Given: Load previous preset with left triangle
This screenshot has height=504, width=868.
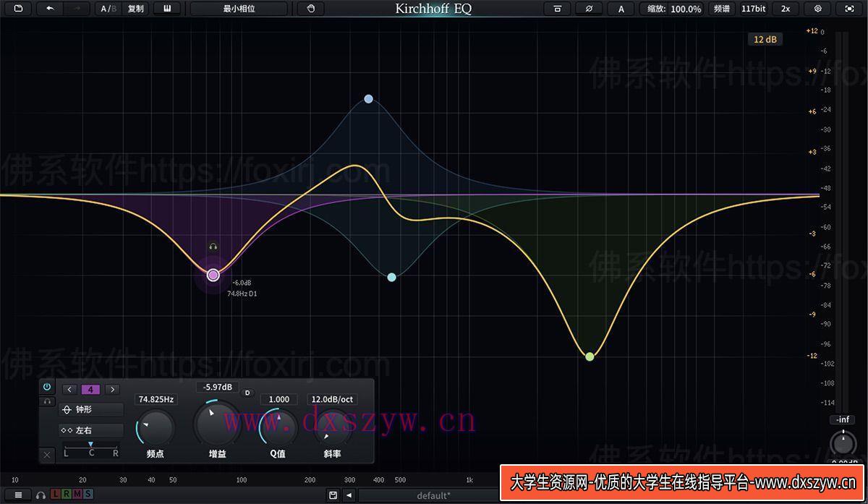Looking at the screenshot, I should 349,495.
